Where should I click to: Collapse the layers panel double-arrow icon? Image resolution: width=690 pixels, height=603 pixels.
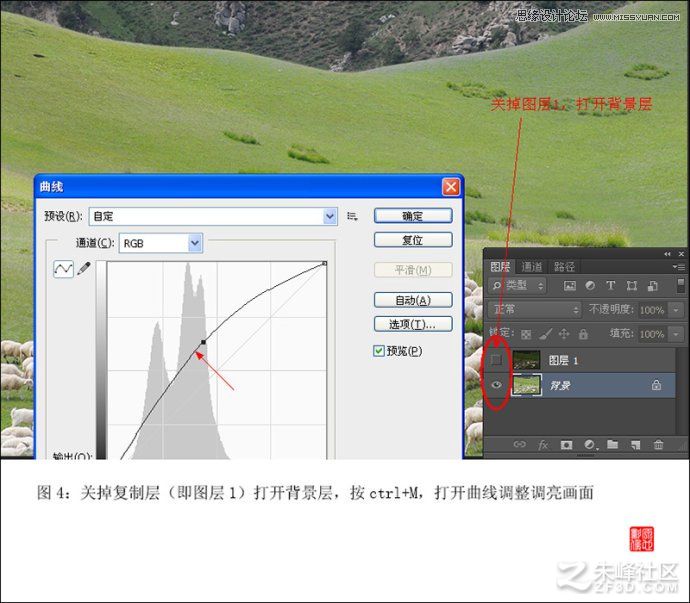668,254
